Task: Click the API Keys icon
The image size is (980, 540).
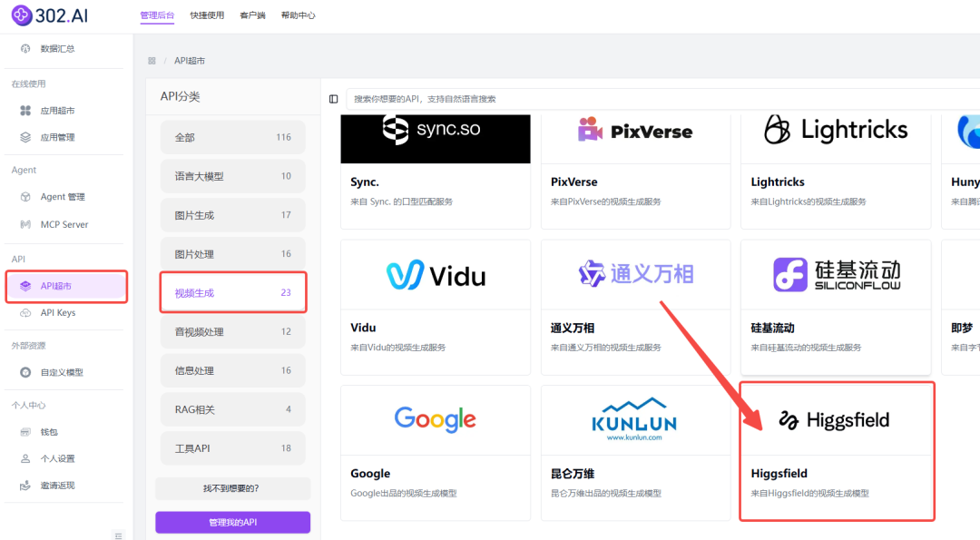Action: (25, 312)
